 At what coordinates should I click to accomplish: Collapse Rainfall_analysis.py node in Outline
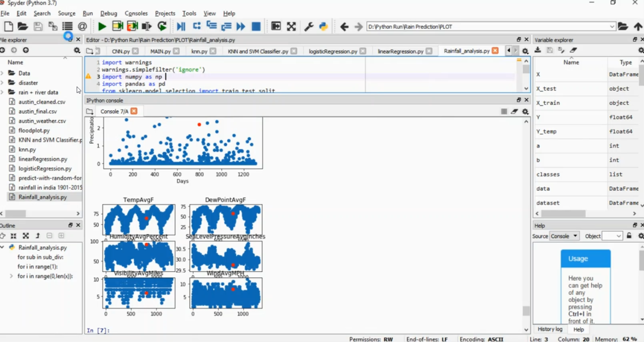coord(3,247)
